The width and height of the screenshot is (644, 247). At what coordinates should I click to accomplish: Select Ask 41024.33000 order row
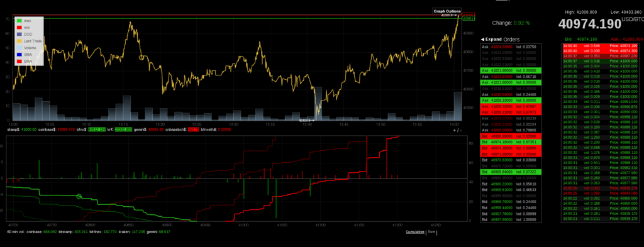coord(511,47)
